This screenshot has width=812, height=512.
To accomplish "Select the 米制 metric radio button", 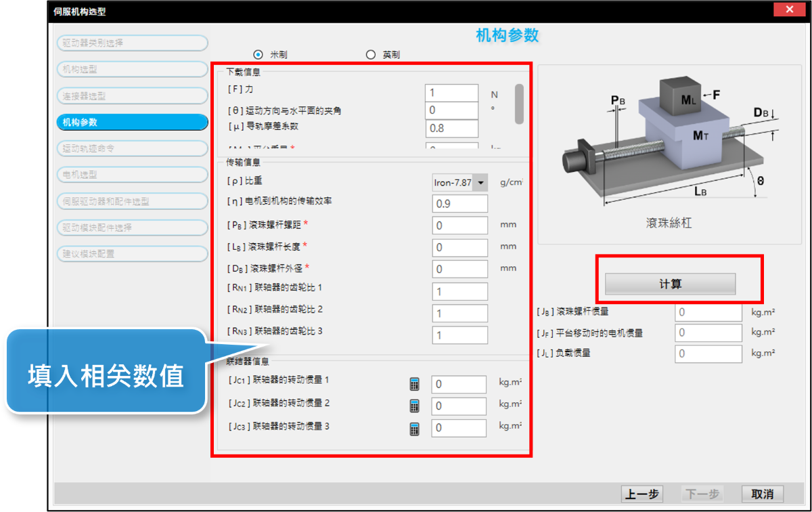I will (x=257, y=55).
